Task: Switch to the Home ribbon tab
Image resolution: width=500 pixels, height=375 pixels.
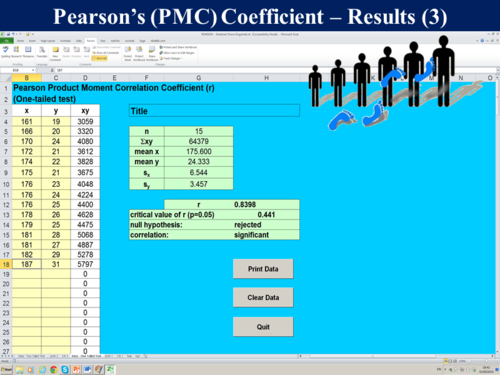Action: tap(20, 41)
